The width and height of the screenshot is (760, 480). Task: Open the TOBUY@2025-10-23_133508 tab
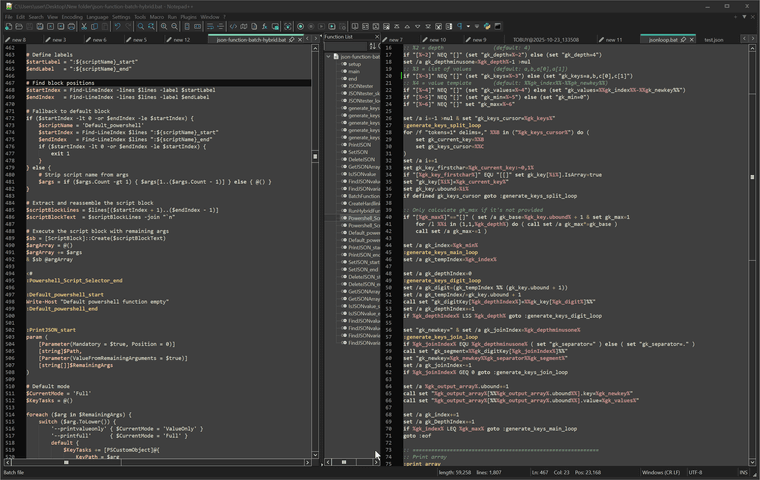coord(546,40)
